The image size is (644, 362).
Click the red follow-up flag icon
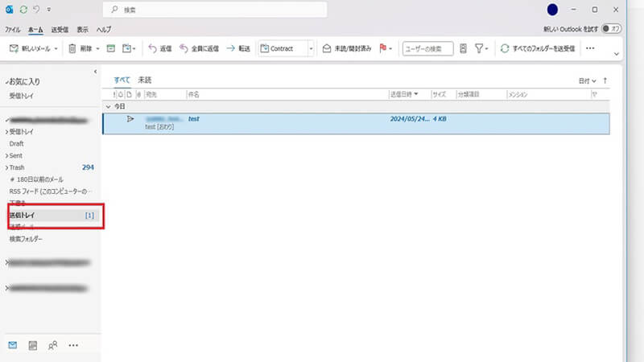pos(382,48)
